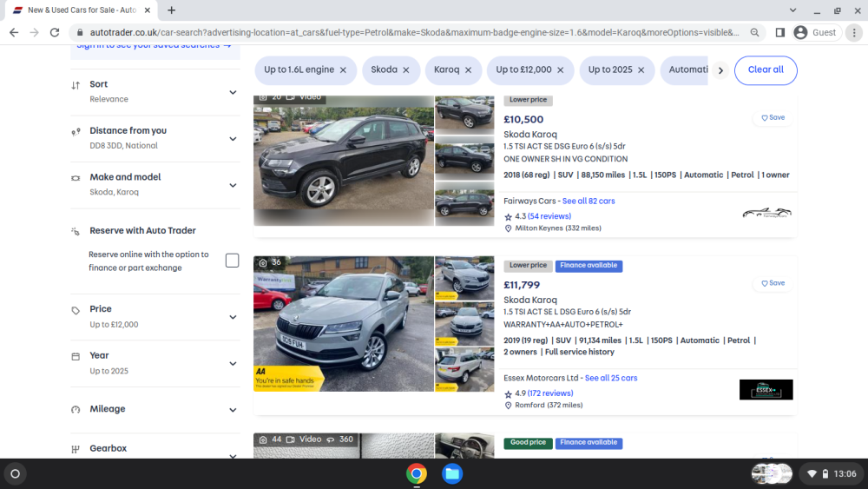Open a new browser tab
The height and width of the screenshot is (489, 868).
click(x=172, y=10)
